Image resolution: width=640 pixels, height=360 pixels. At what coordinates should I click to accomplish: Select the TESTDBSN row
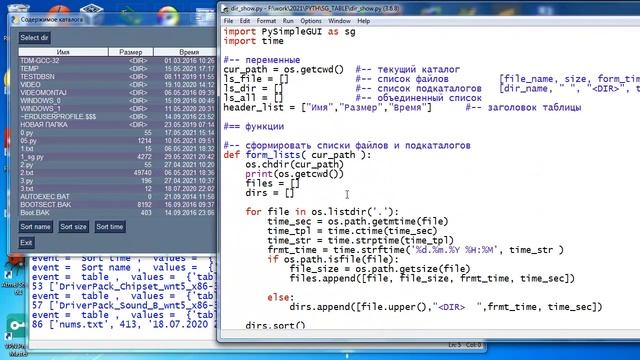click(118, 77)
